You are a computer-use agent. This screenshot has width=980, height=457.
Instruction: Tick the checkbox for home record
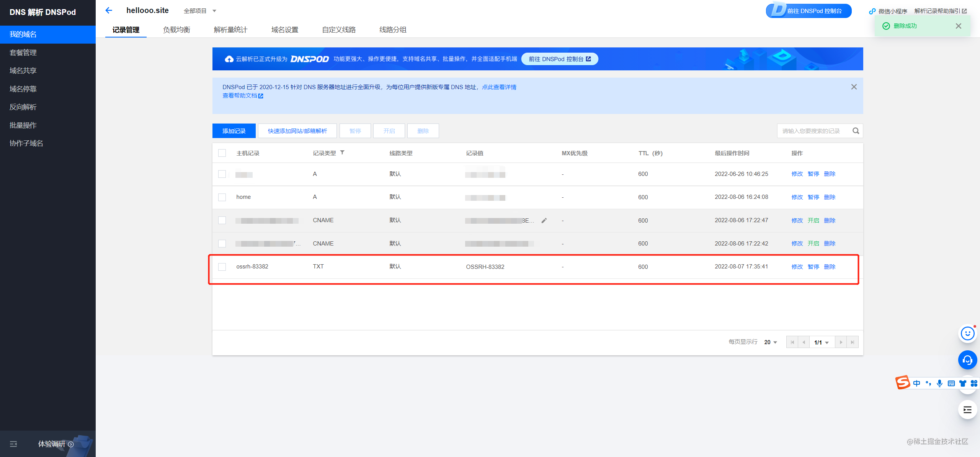tap(222, 197)
